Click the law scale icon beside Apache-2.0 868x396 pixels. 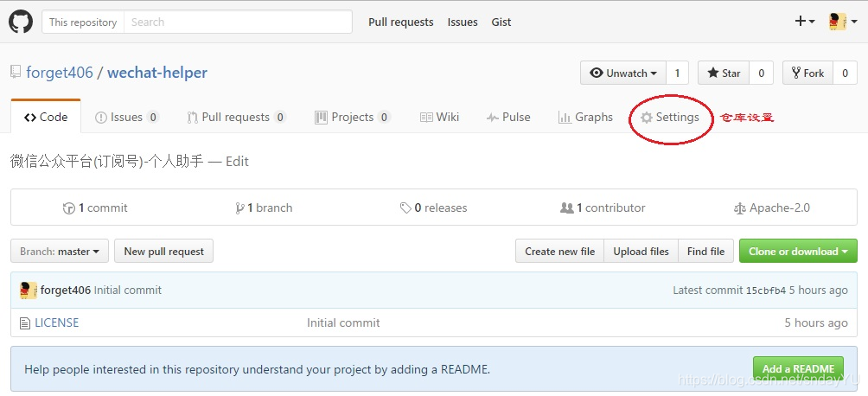(739, 208)
